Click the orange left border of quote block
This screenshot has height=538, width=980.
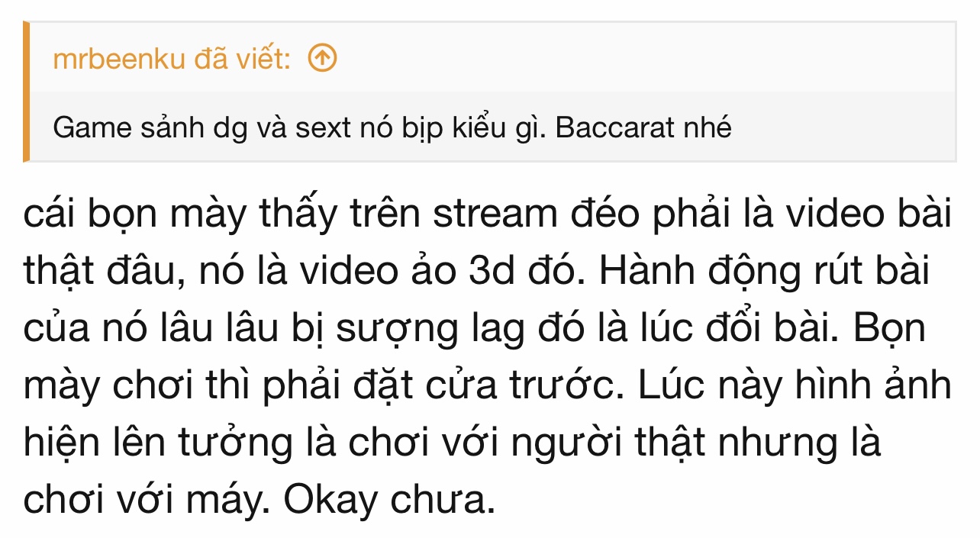tap(27, 92)
